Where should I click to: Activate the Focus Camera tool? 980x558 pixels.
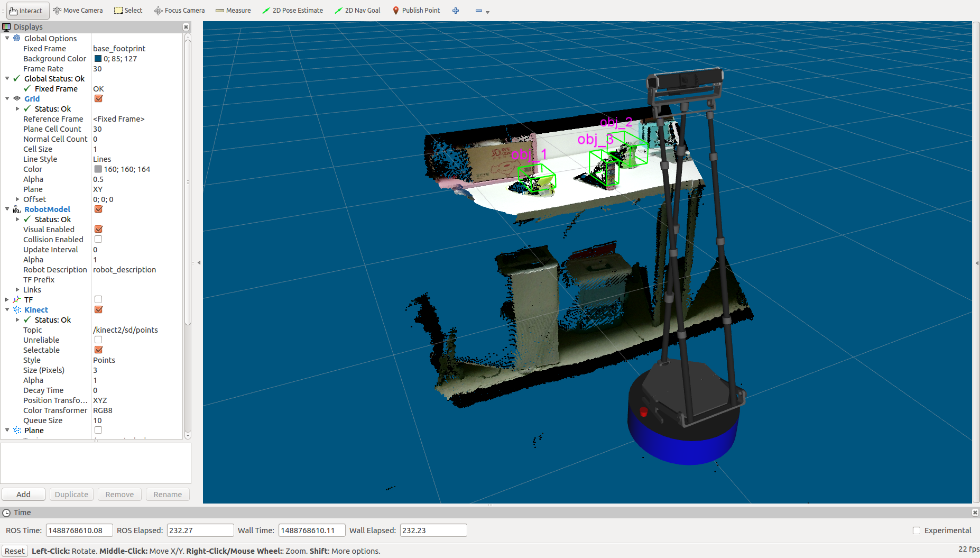click(x=179, y=11)
